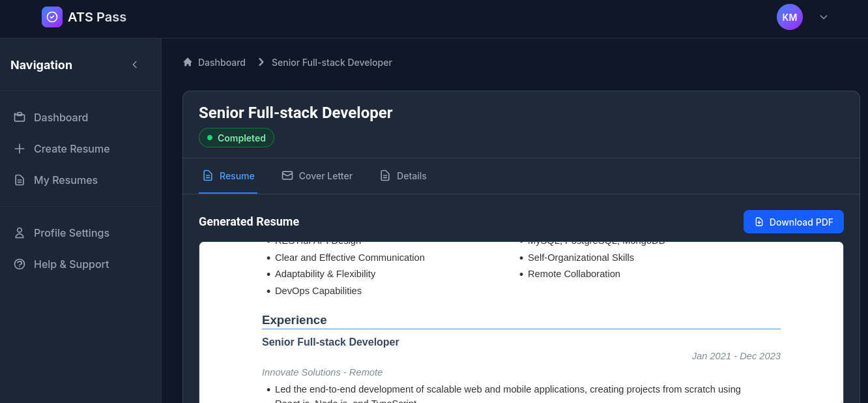Click 'DevOps Capabilities' skill
Viewport: 868px width, 403px height.
[x=318, y=291]
